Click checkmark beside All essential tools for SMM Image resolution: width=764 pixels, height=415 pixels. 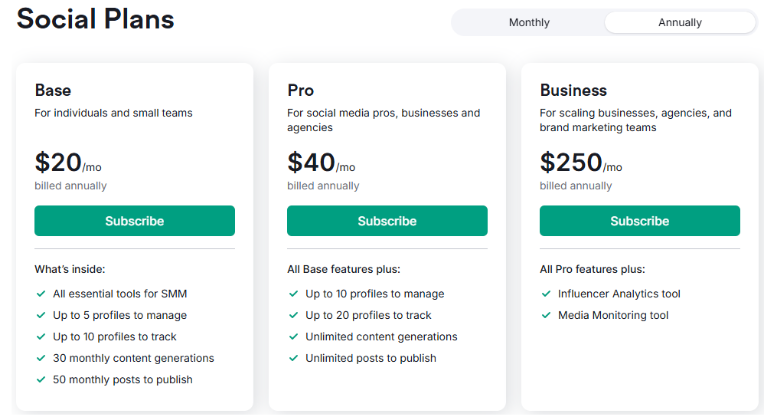tap(41, 294)
